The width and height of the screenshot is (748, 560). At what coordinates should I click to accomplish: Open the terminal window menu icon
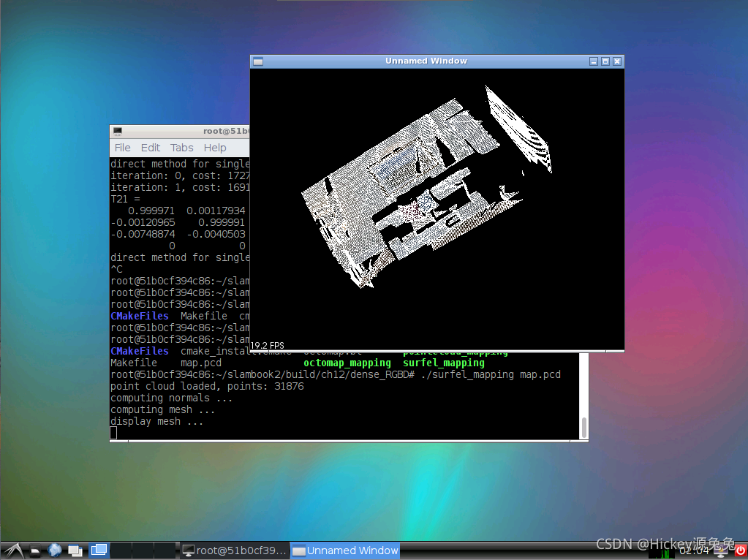[117, 131]
